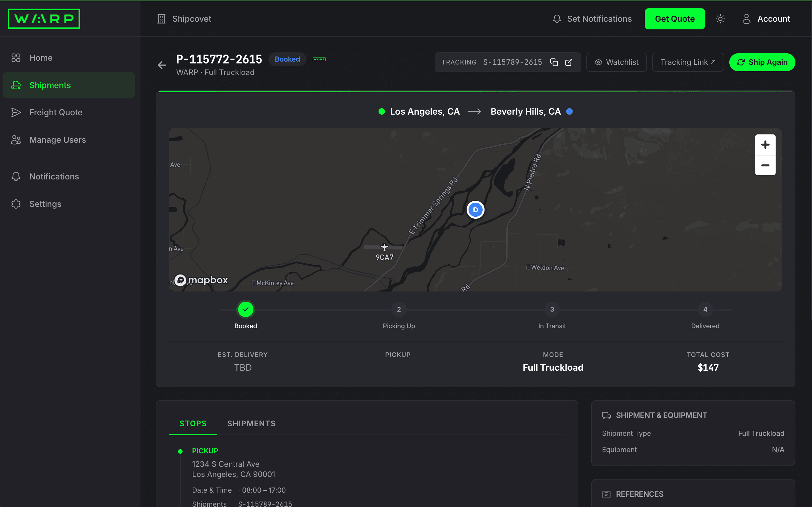
Task: Copy the tracking number with the copy icon
Action: click(x=553, y=62)
